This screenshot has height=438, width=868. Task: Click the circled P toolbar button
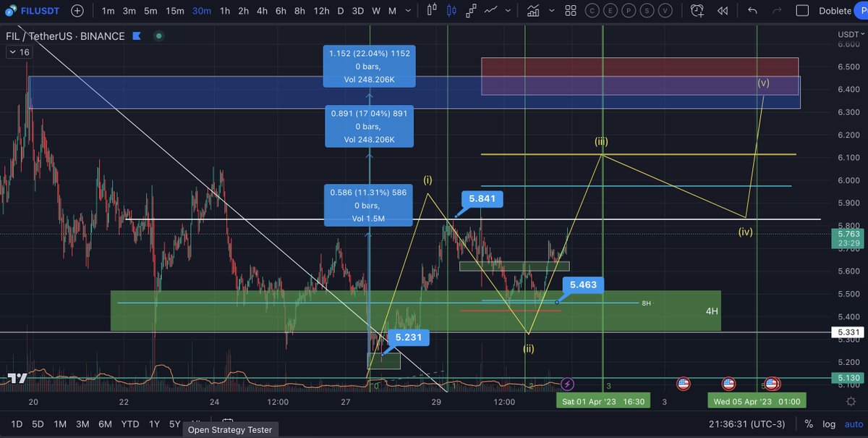click(629, 11)
